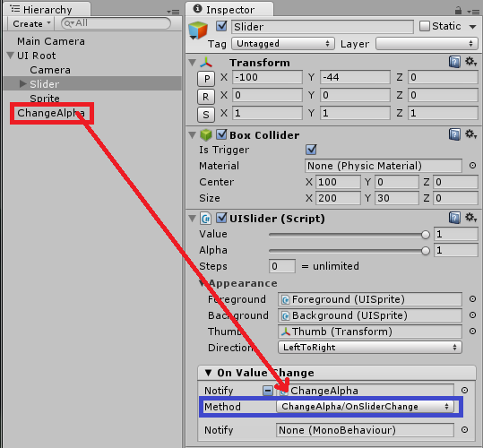Image resolution: width=483 pixels, height=448 pixels.
Task: Select ChangeAlpha object in Hierarchy
Action: pyautogui.click(x=51, y=113)
